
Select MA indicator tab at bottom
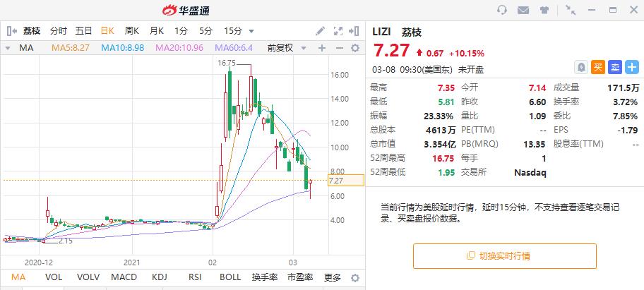(x=18, y=277)
